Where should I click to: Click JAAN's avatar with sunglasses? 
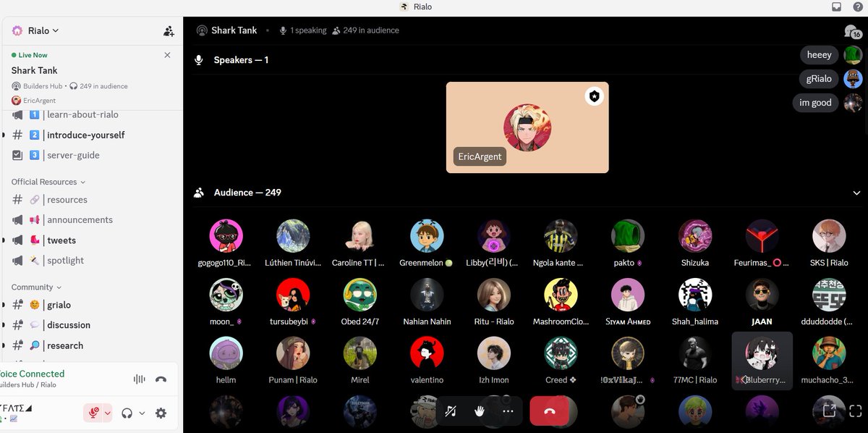(762, 295)
